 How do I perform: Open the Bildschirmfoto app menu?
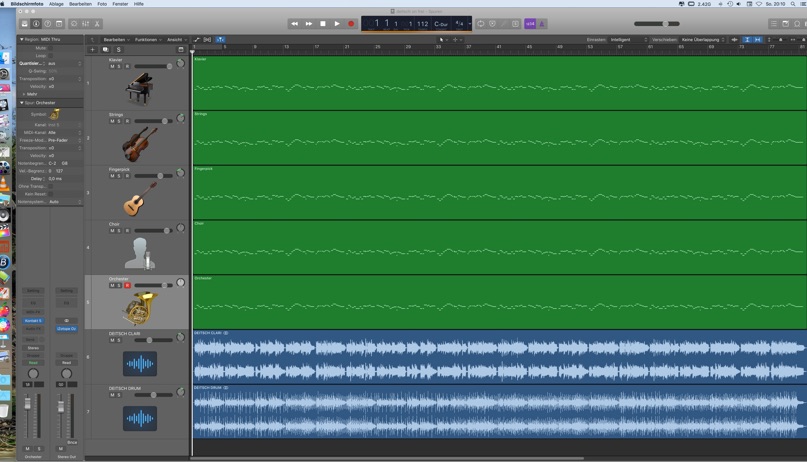(x=27, y=4)
